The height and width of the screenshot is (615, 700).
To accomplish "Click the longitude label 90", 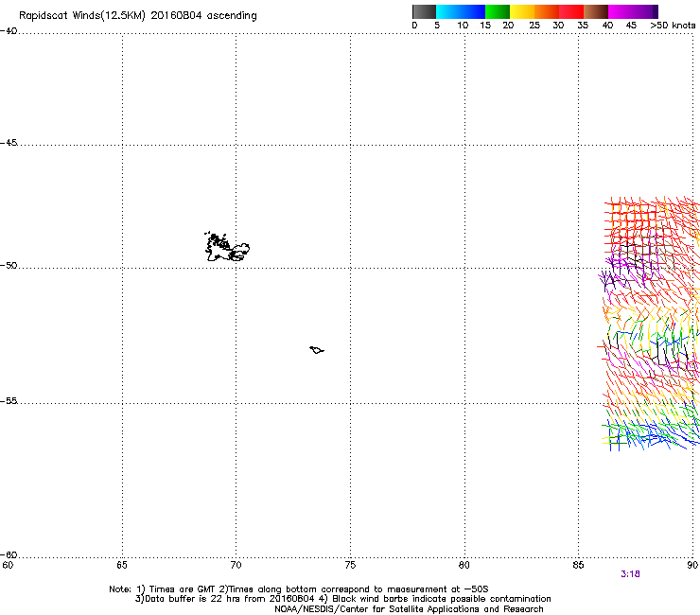I will (692, 565).
